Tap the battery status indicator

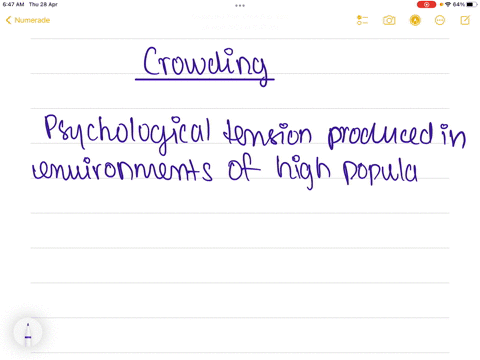click(472, 4)
